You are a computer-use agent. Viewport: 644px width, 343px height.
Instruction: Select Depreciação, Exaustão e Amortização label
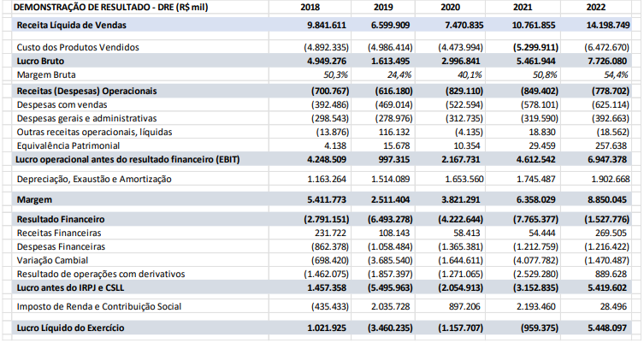click(x=95, y=179)
